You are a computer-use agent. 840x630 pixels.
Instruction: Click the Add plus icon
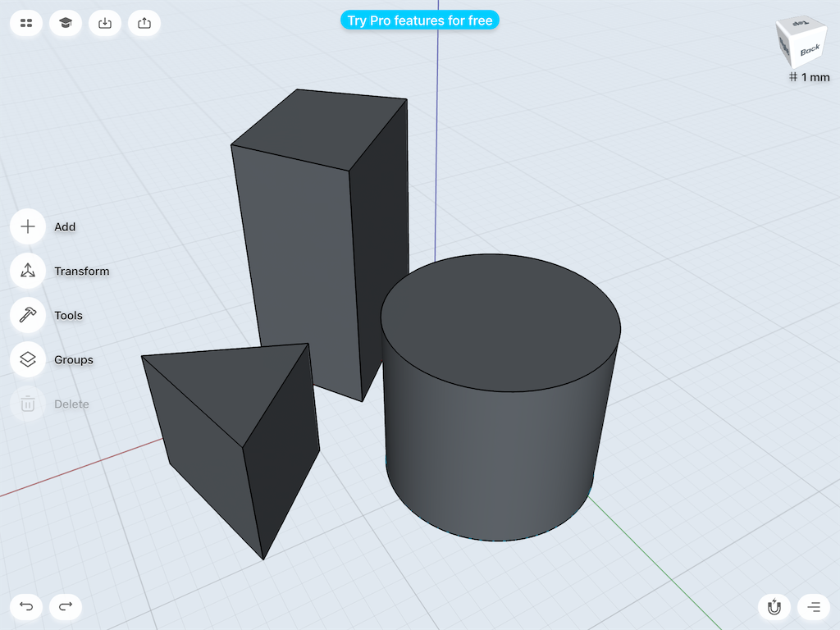coord(28,226)
